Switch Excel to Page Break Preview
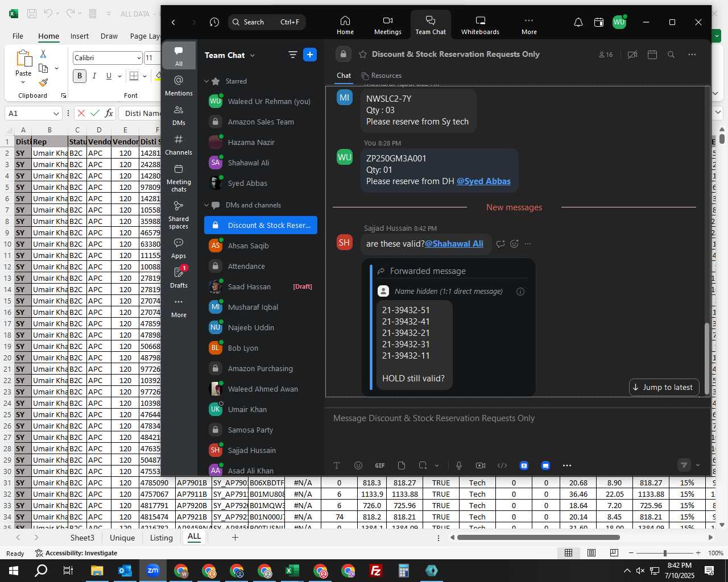Screen dimensions: 728x582 coord(614,553)
